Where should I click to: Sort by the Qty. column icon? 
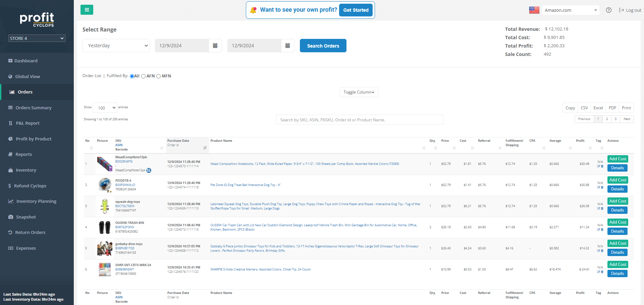point(435,148)
